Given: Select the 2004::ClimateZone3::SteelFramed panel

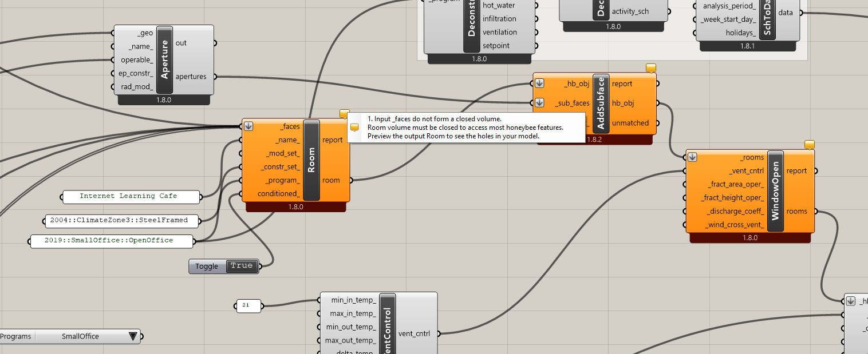Looking at the screenshot, I should click(x=121, y=220).
